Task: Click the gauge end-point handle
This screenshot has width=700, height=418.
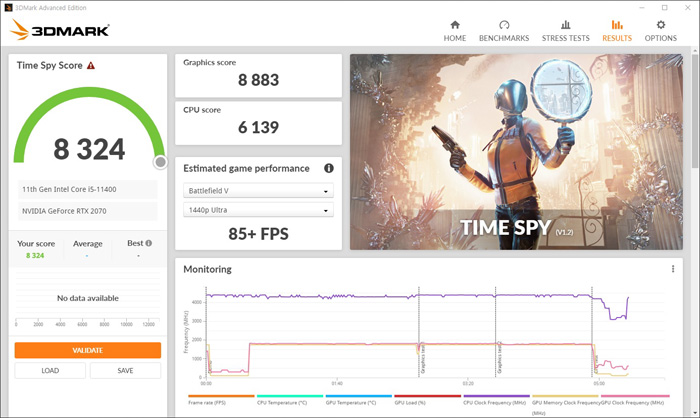Action: pyautogui.click(x=160, y=162)
